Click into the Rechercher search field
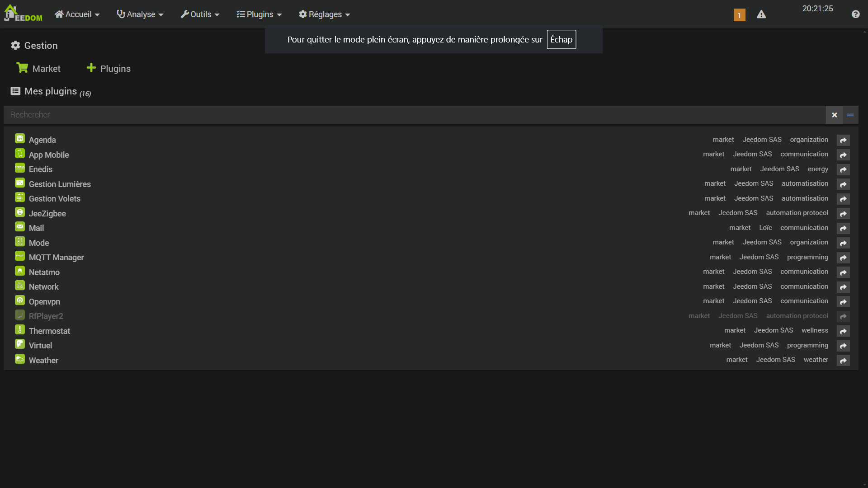 pyautogui.click(x=415, y=115)
